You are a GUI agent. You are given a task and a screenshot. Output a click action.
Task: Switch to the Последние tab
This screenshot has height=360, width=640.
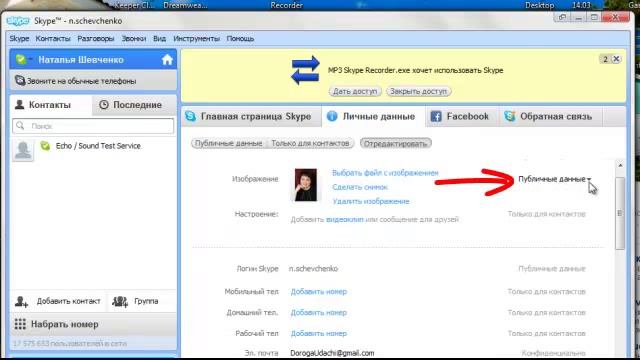point(134,105)
